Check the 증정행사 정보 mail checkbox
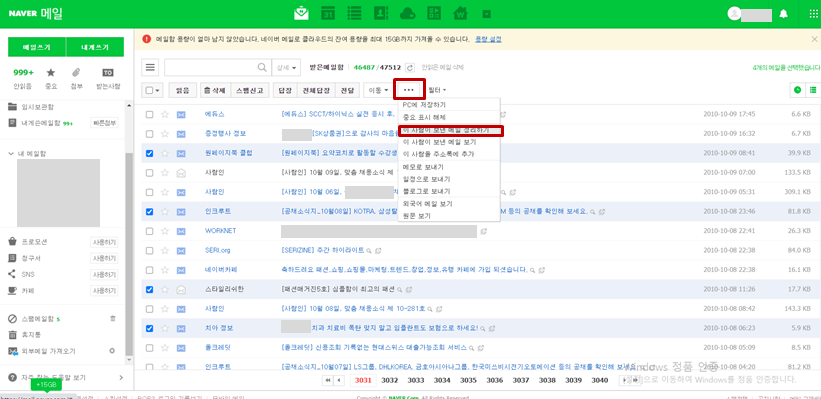 (150, 134)
